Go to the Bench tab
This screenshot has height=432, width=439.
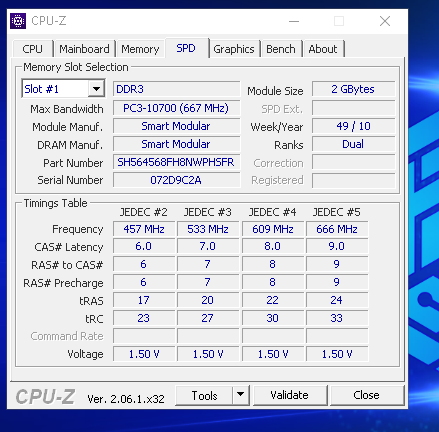[281, 49]
